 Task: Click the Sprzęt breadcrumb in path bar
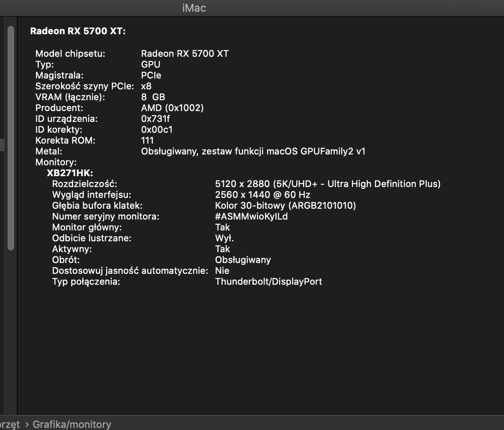pos(9,424)
